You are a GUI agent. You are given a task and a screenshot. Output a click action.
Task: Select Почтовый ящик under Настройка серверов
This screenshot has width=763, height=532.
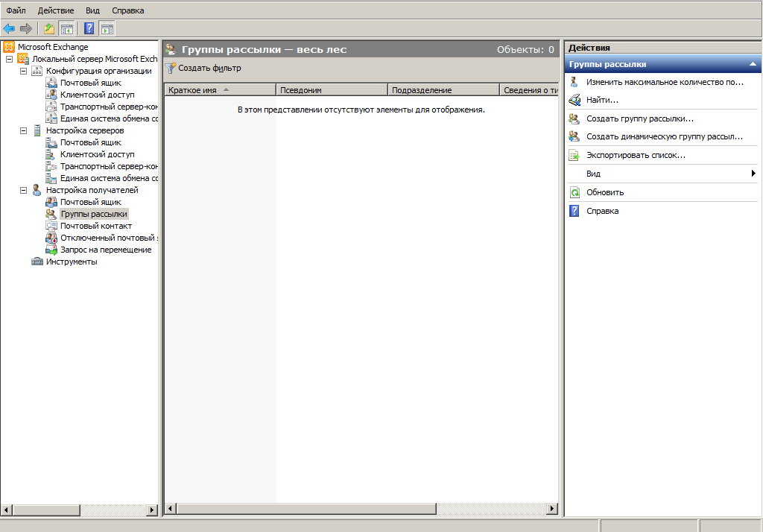click(90, 142)
